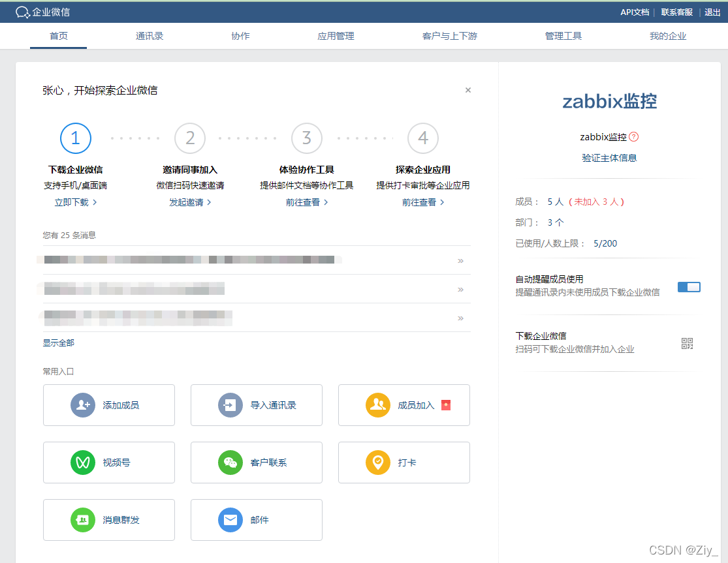Open the 管理工具 tab
728x563 pixels.
pyautogui.click(x=563, y=36)
